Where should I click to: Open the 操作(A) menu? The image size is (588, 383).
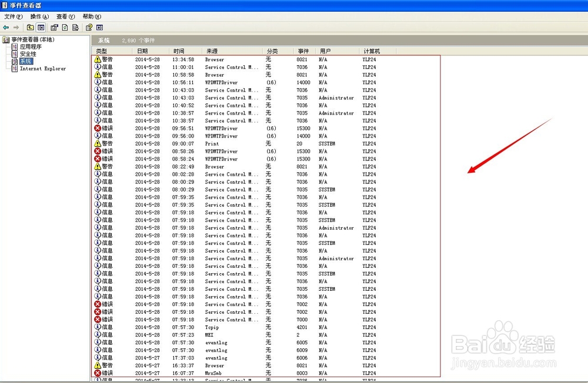39,16
